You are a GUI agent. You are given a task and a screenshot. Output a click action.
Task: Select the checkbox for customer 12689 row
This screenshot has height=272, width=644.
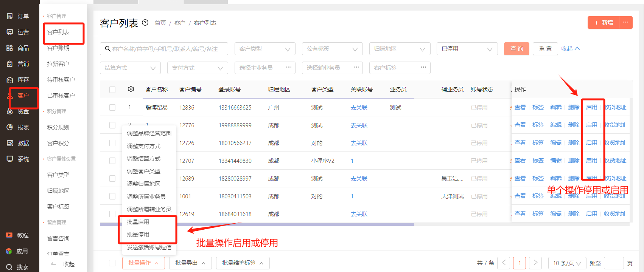click(x=112, y=178)
